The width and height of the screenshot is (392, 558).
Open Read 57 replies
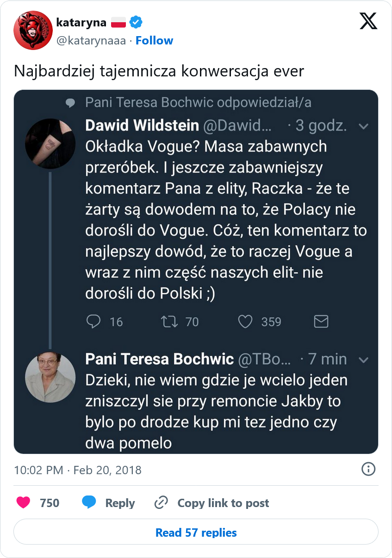[196, 532]
